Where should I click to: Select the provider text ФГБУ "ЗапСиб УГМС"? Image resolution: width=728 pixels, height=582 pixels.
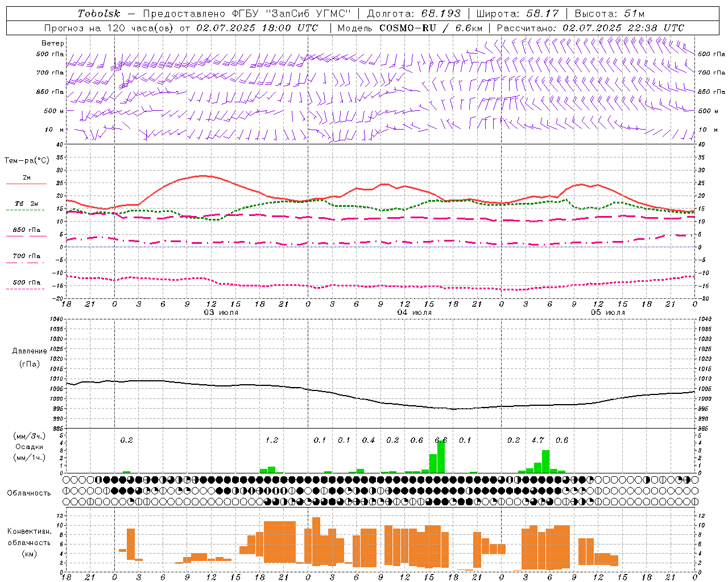click(x=292, y=14)
